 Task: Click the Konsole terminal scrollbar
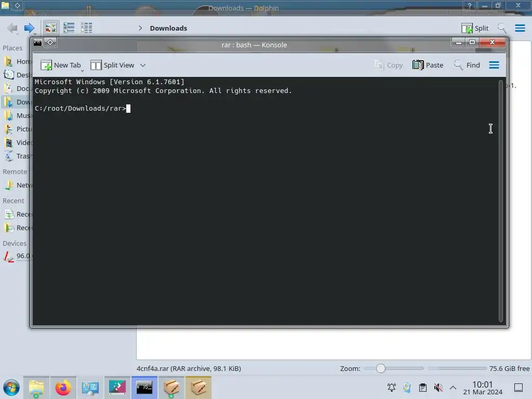pyautogui.click(x=500, y=201)
